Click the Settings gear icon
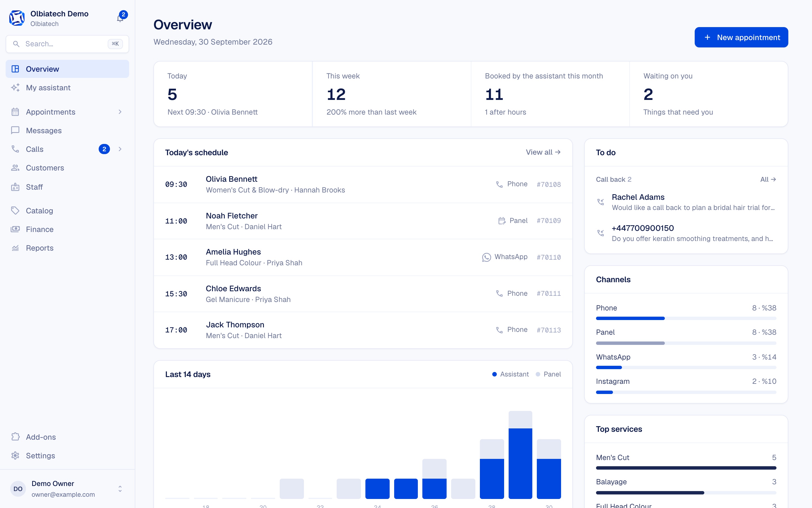Viewport: 812px width, 508px height. [15, 456]
